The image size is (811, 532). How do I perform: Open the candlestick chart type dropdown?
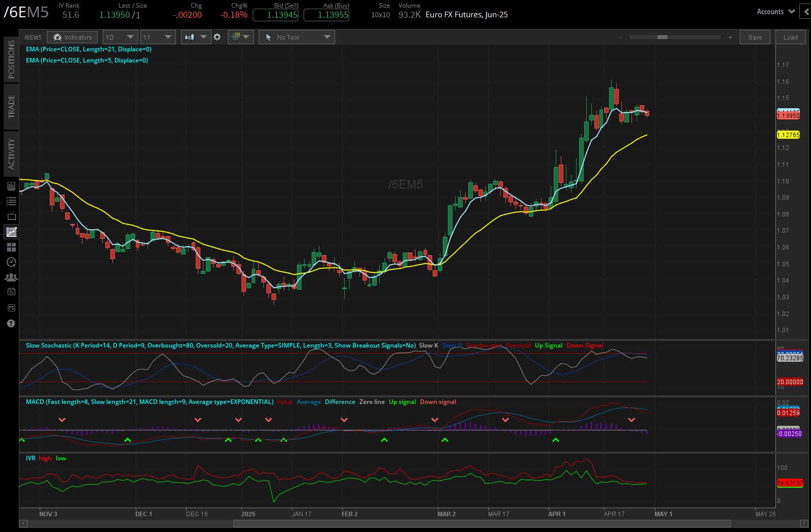point(196,37)
